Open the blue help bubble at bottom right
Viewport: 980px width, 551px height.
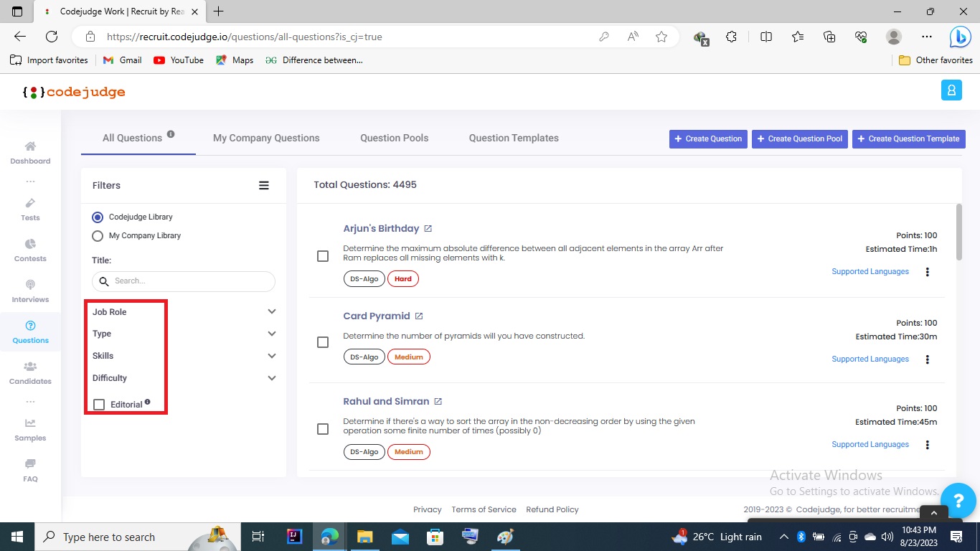(959, 501)
